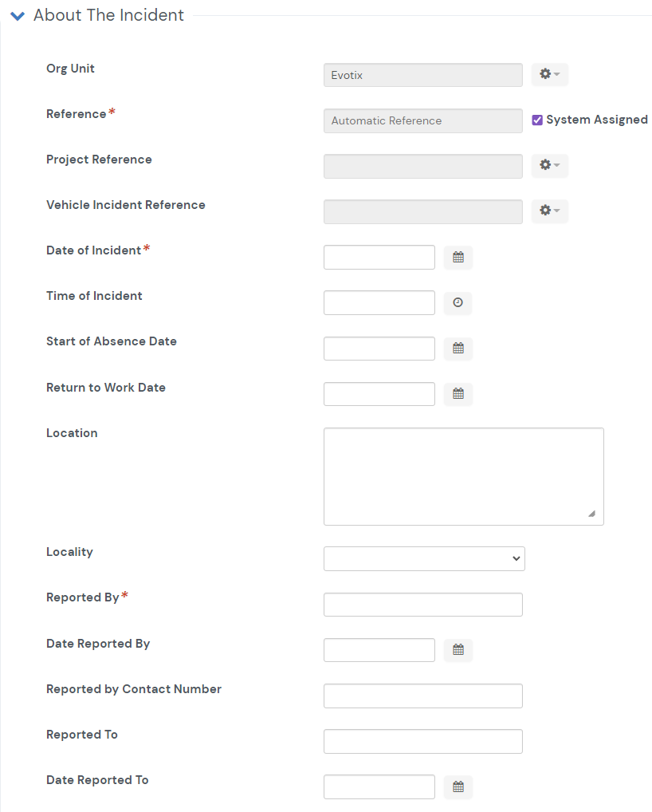Open Date of Incident calendar picker
This screenshot has height=812, width=652.
[458, 258]
